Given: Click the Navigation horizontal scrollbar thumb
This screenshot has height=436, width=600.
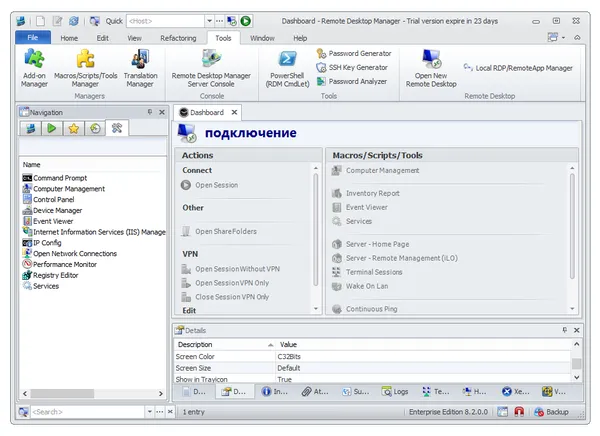Looking at the screenshot, I should (62, 394).
